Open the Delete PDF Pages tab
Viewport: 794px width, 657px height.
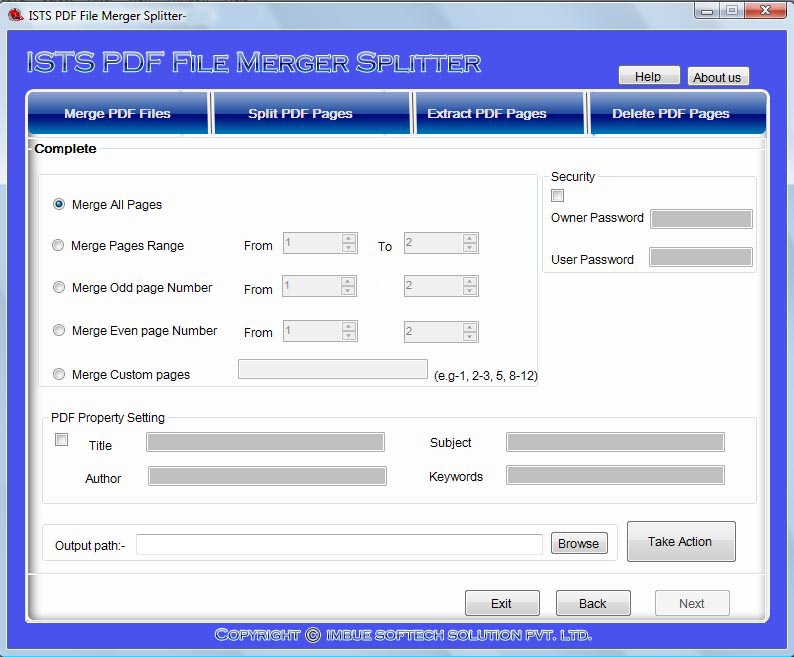(670, 113)
